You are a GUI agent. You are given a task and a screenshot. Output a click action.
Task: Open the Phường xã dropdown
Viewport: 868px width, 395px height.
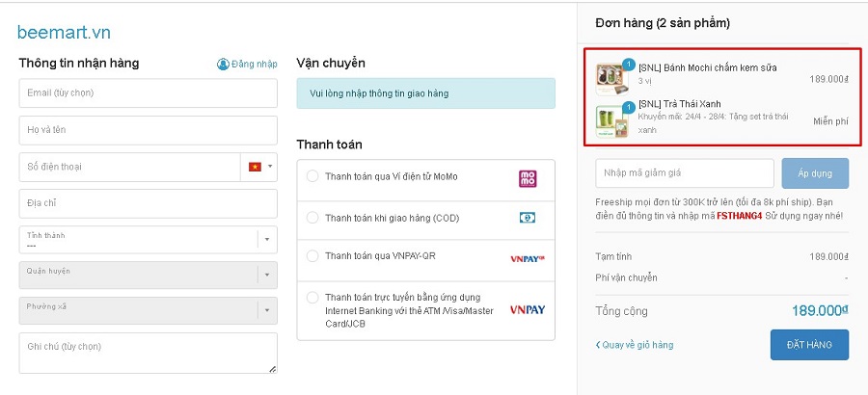point(148,310)
